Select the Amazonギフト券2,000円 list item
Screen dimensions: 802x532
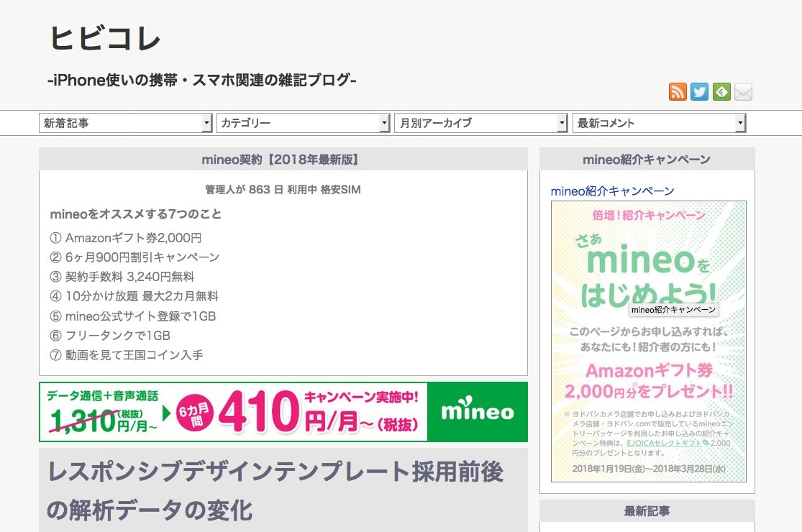126,238
